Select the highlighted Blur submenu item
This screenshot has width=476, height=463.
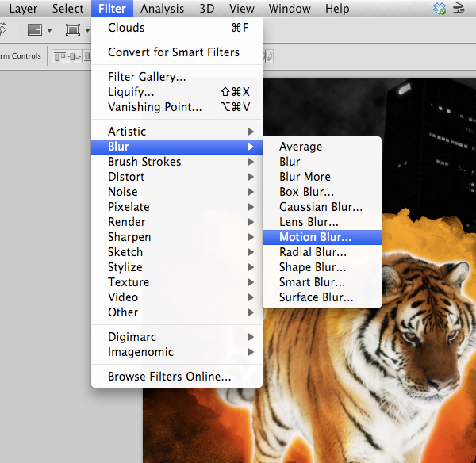coord(177,147)
